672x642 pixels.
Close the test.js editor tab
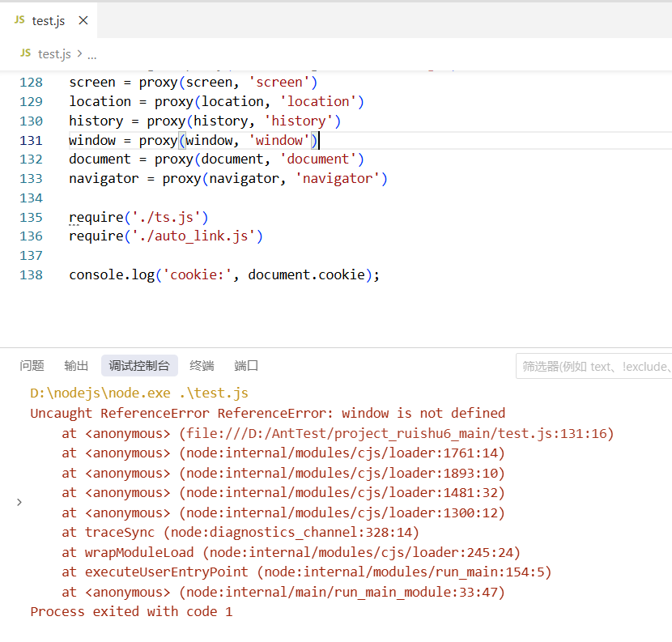pos(83,21)
